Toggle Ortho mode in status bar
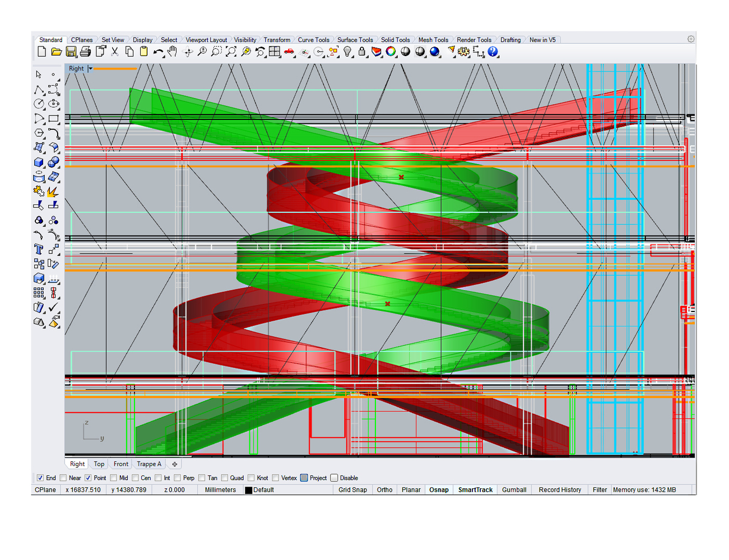729x560 pixels. pos(384,489)
